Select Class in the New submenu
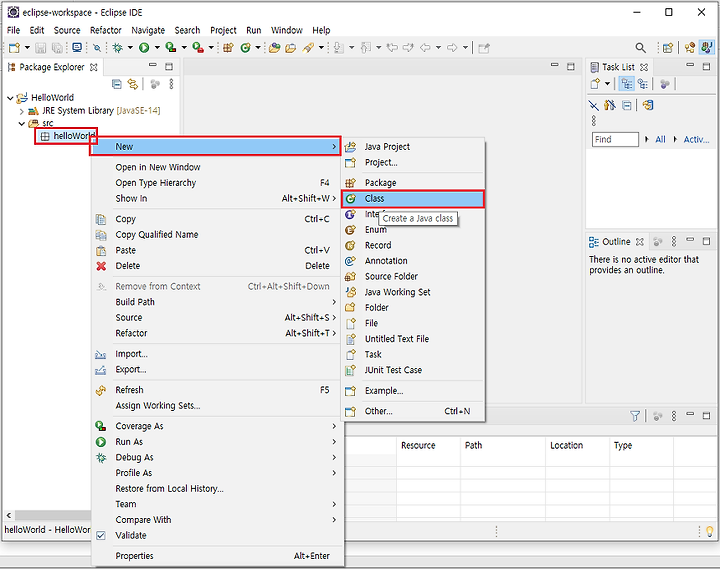The image size is (720, 569). pyautogui.click(x=413, y=199)
